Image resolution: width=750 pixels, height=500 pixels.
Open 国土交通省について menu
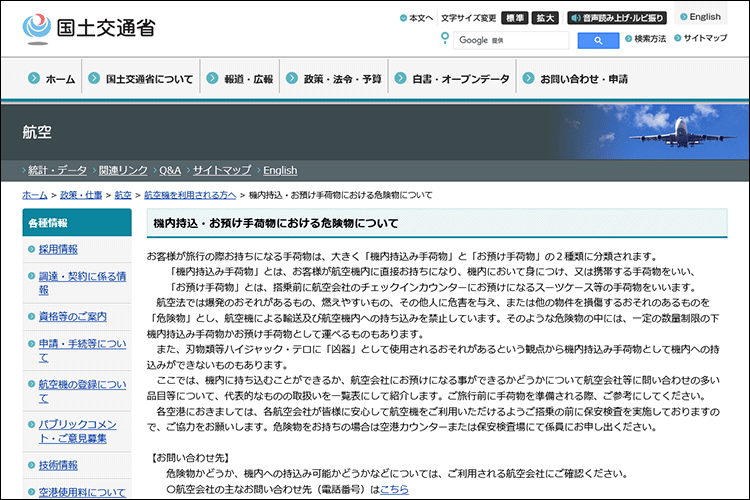pos(141,79)
